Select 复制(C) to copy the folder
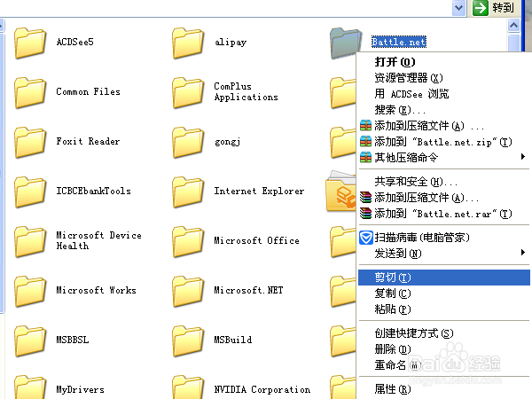Screen dimensions: 532x399 (444, 293)
